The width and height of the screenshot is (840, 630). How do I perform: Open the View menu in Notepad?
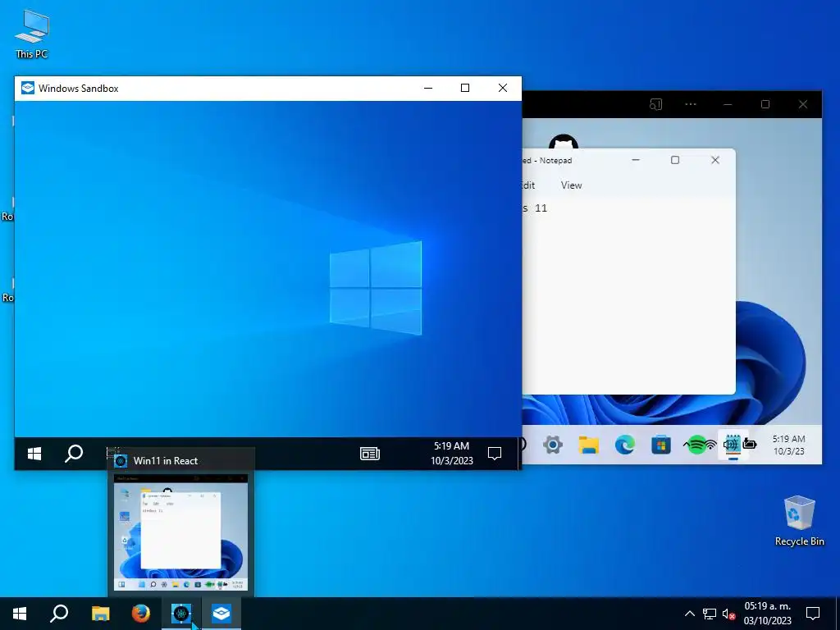point(571,185)
